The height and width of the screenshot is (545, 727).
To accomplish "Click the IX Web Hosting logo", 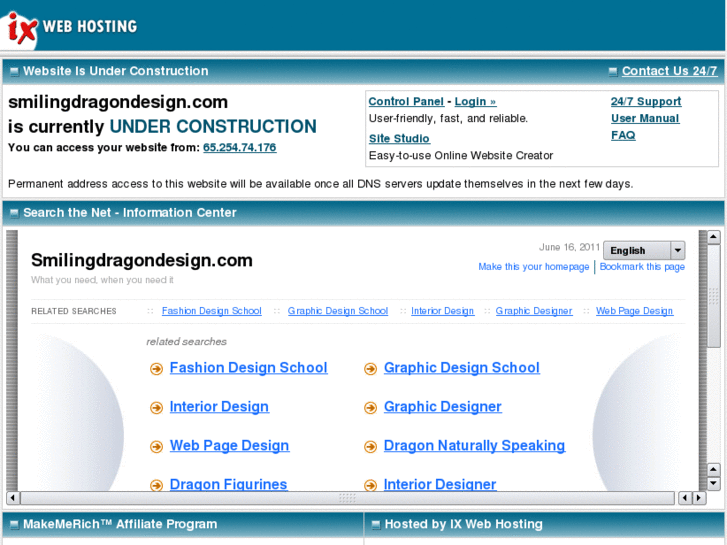I will [70, 27].
